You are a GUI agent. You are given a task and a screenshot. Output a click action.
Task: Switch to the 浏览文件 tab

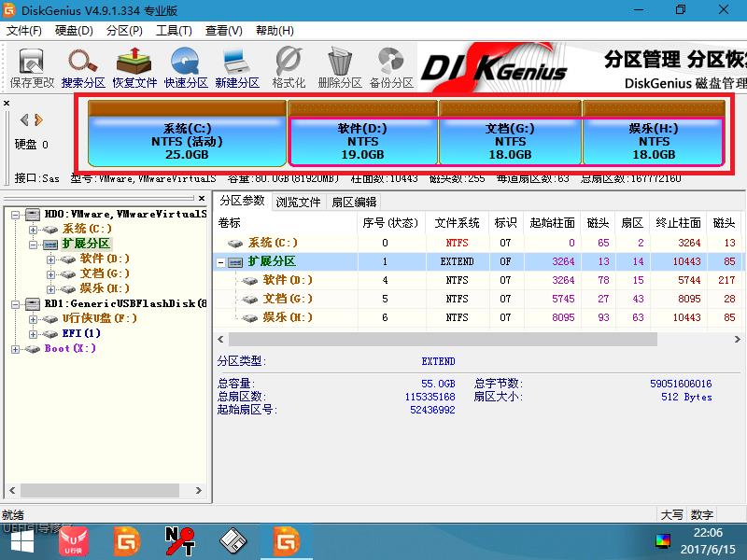click(x=302, y=200)
